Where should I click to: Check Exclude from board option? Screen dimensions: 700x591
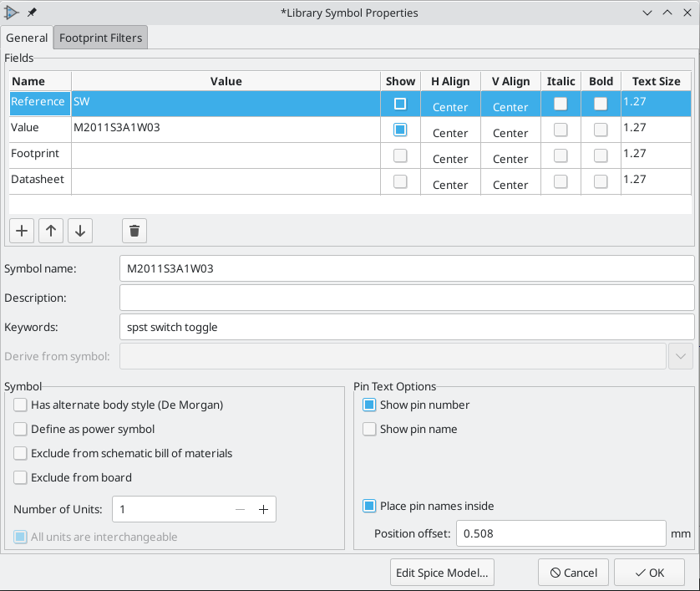(21, 477)
